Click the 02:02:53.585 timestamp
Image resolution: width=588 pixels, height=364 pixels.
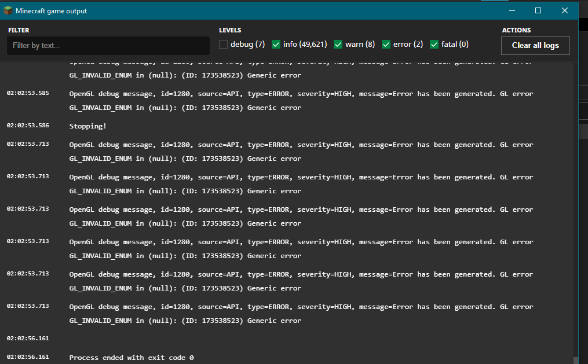point(28,93)
